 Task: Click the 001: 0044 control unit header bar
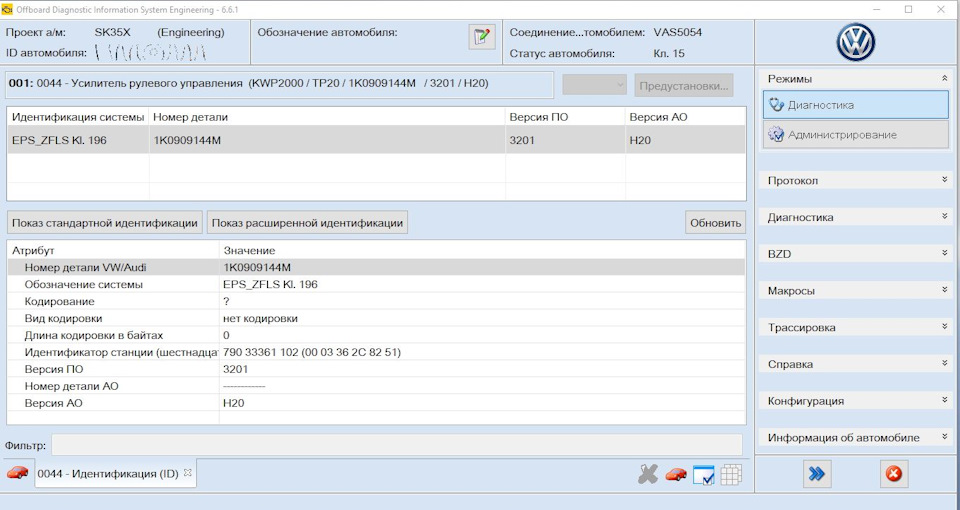coord(279,84)
